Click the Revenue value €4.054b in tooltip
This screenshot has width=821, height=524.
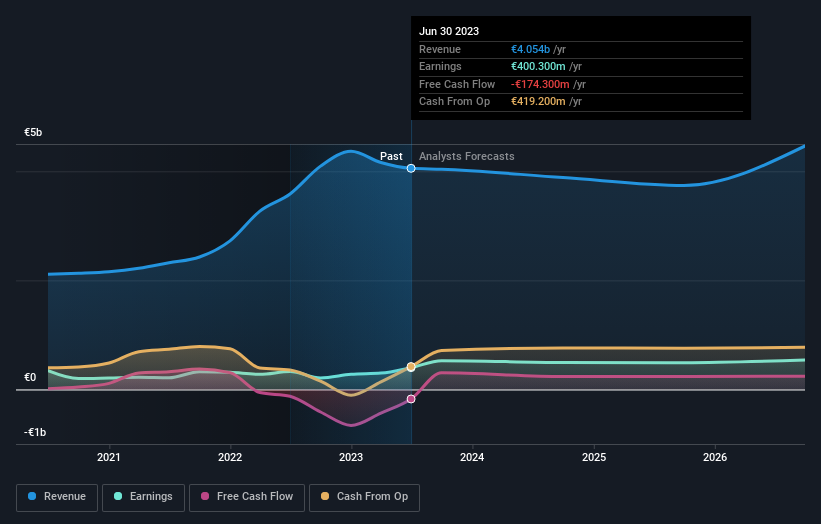(x=530, y=49)
